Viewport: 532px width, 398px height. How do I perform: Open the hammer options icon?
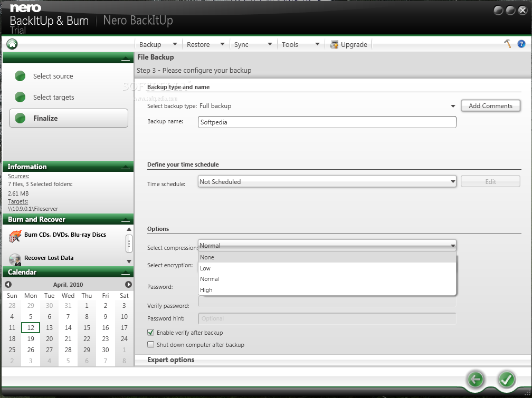508,43
